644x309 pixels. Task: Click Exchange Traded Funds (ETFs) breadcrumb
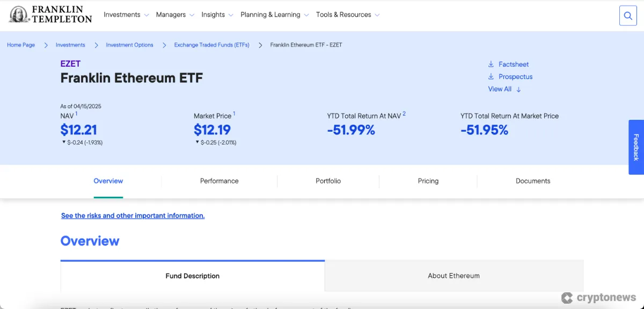(212, 45)
